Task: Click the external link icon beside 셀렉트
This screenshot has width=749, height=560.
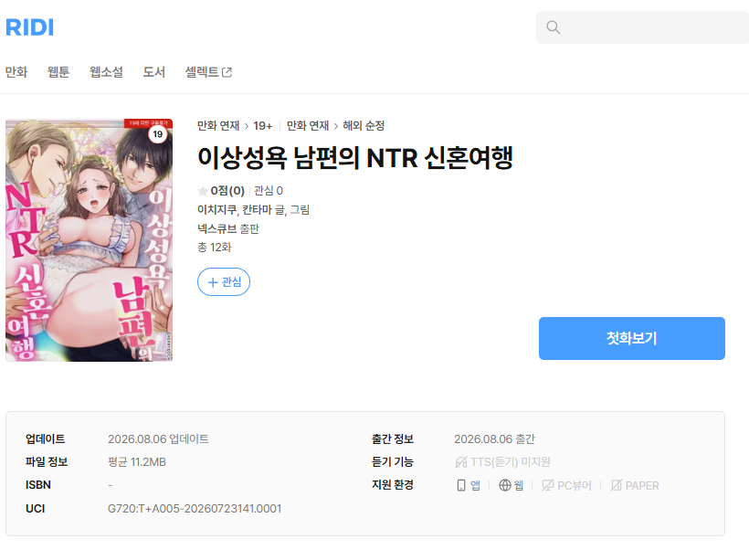Action: [227, 73]
